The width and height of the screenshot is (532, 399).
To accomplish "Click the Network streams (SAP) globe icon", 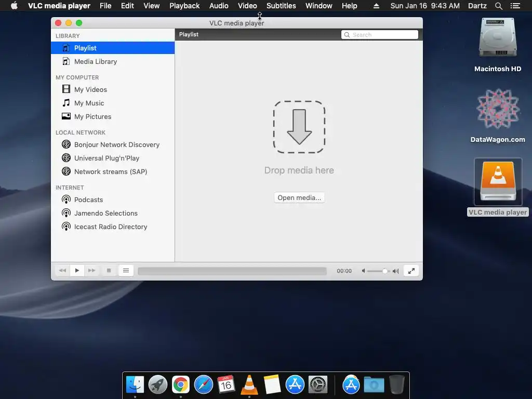I will pyautogui.click(x=66, y=171).
